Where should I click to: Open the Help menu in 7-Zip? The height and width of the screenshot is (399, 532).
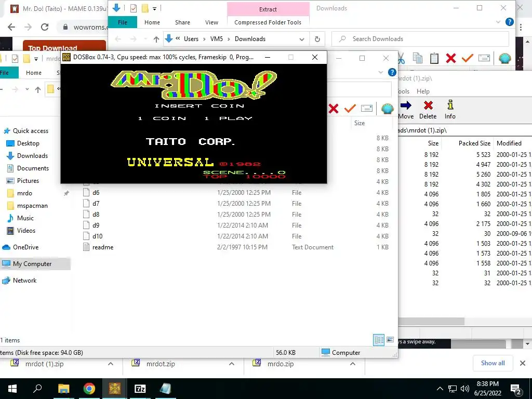point(423,91)
